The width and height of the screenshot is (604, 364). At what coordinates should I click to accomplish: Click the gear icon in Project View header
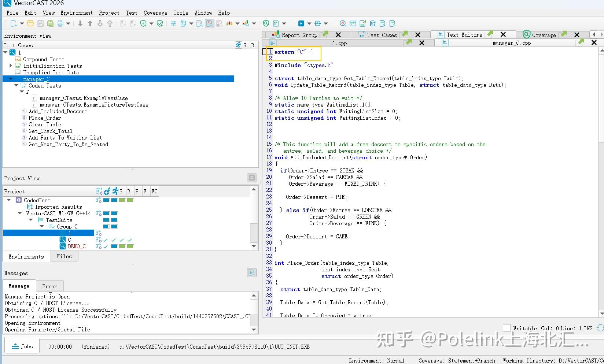pyautogui.click(x=252, y=178)
